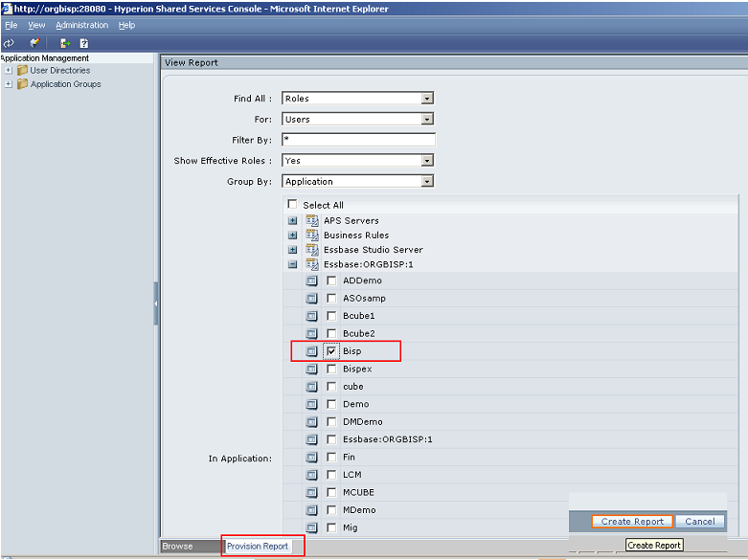Image resolution: width=748 pixels, height=560 pixels.
Task: Click the application icon beside MDemo
Action: [x=311, y=510]
